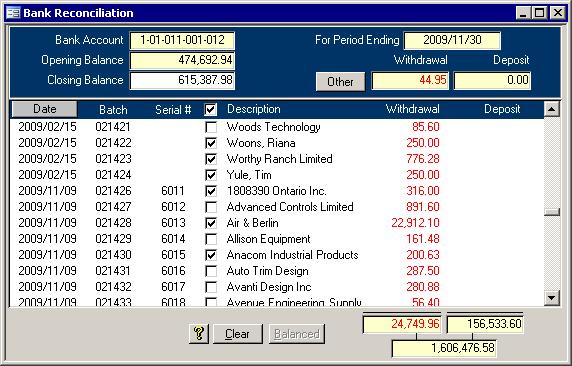This screenshot has width=572, height=366.
Task: Click the Auto Trim Design description
Action: (x=267, y=271)
